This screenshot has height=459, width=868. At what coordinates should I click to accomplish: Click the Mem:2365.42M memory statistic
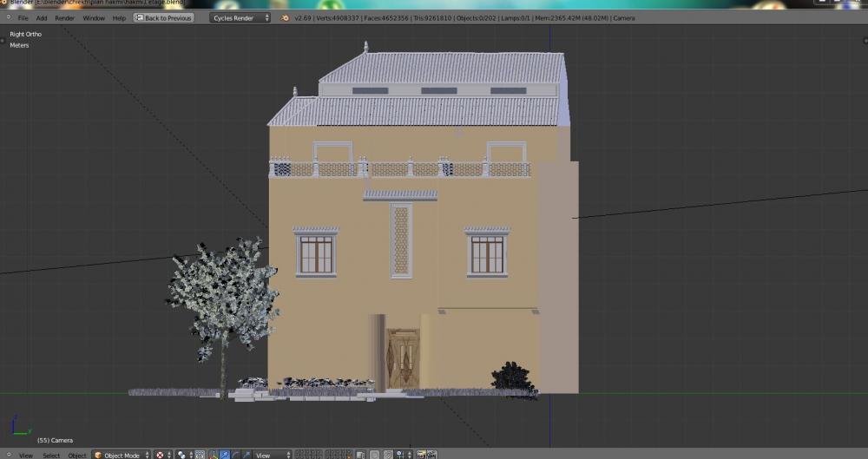571,17
